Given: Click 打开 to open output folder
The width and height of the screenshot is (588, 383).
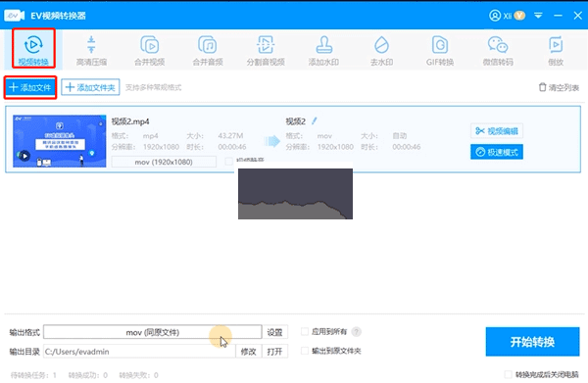Looking at the screenshot, I should pyautogui.click(x=274, y=352).
